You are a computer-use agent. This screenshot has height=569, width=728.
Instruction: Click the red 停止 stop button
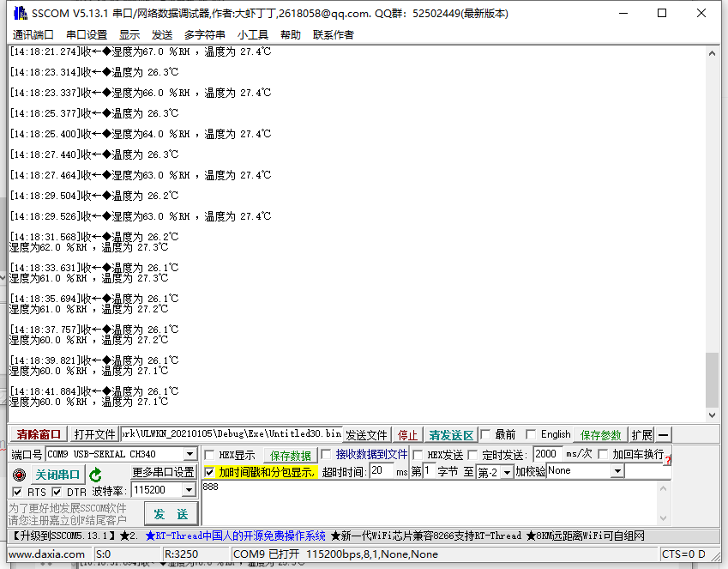click(x=407, y=435)
